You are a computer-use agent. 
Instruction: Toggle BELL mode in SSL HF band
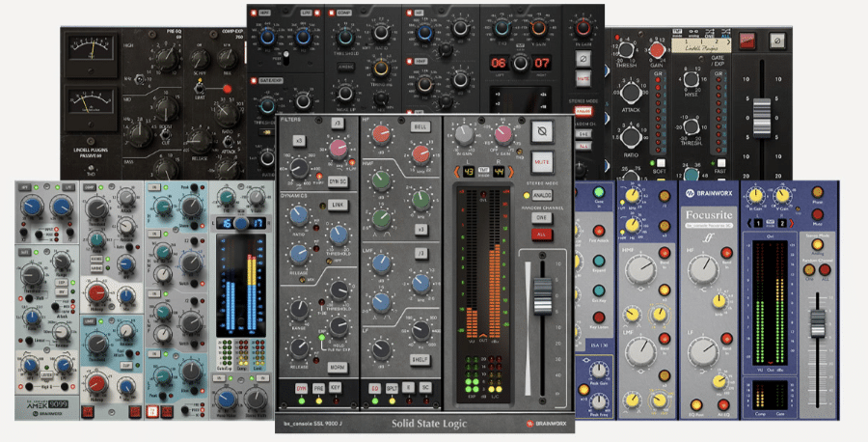[x=420, y=126]
